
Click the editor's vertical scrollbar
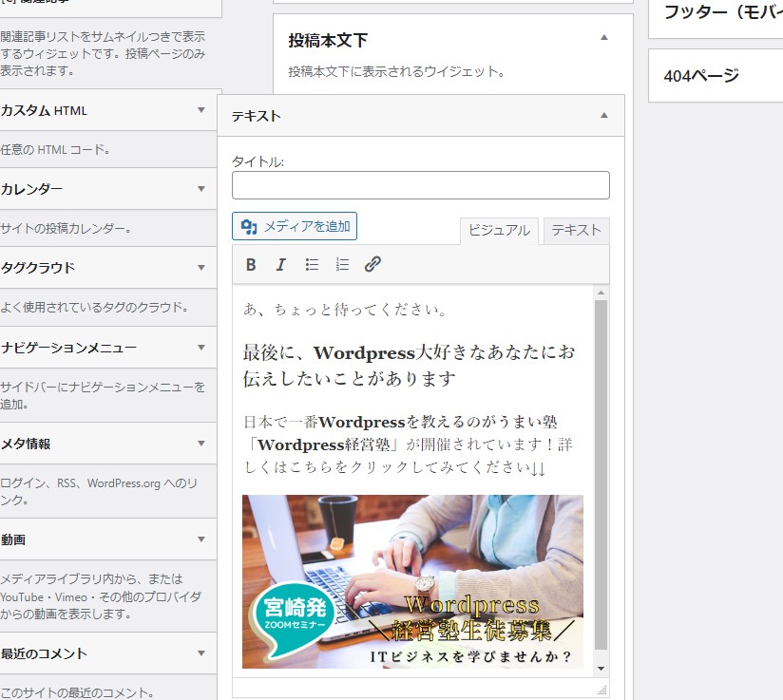600,475
